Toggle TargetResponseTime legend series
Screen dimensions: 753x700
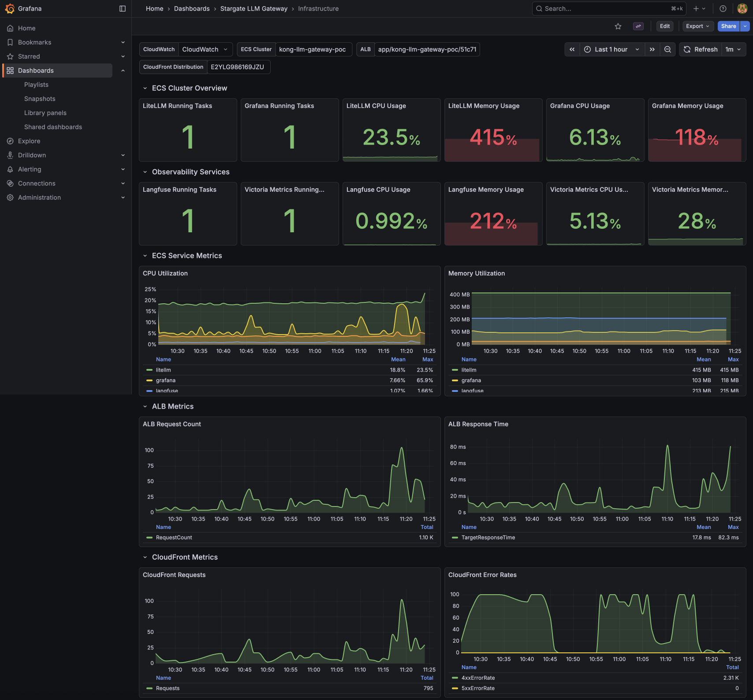tap(488, 537)
